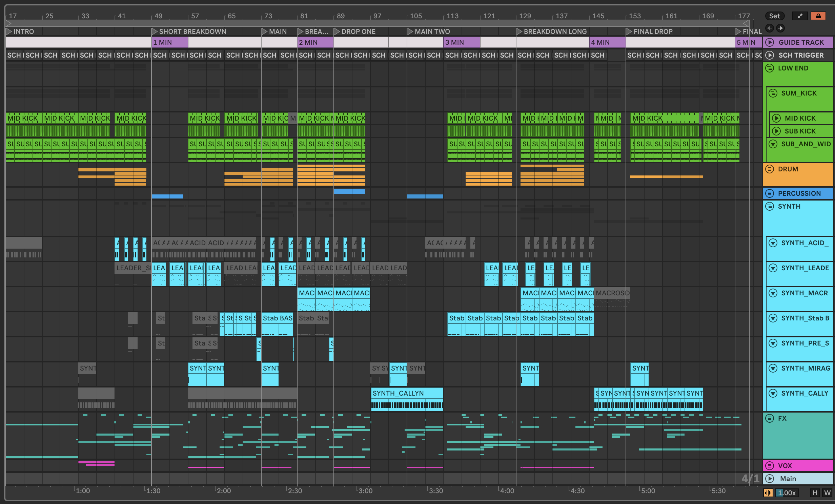
Task: Click the H optimize height button
Action: click(x=815, y=493)
